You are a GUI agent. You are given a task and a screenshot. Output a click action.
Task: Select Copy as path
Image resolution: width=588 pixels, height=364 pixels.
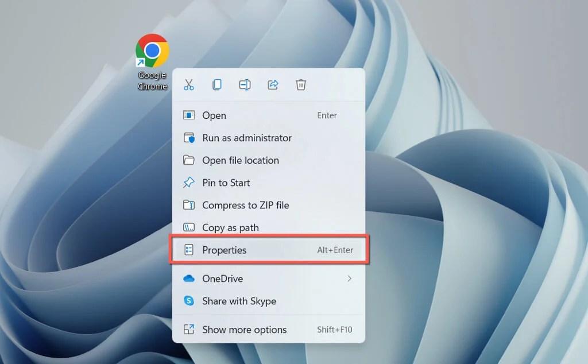pyautogui.click(x=269, y=227)
